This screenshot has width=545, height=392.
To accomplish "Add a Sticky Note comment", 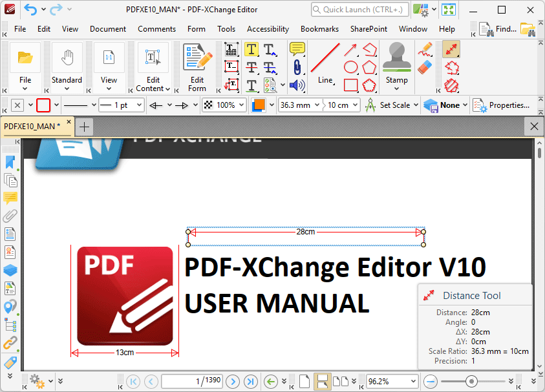I will [297, 49].
